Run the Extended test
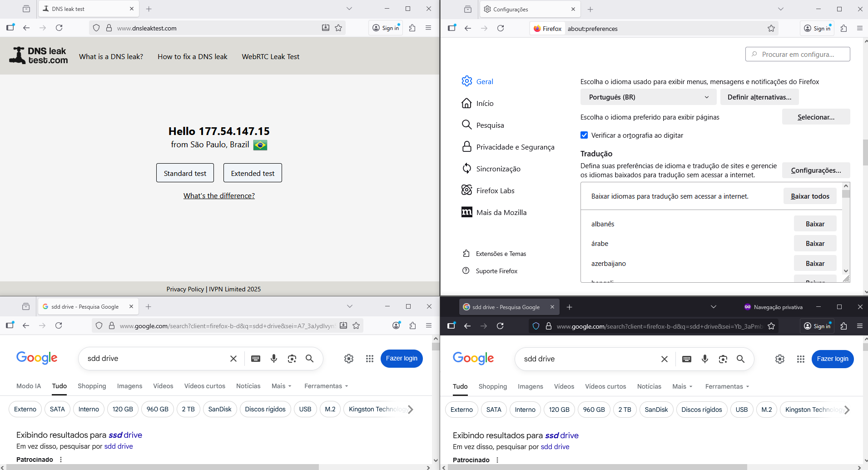The height and width of the screenshot is (470, 868). click(253, 173)
